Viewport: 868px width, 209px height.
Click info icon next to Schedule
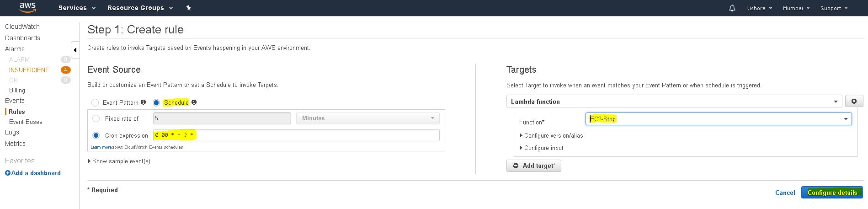[194, 102]
